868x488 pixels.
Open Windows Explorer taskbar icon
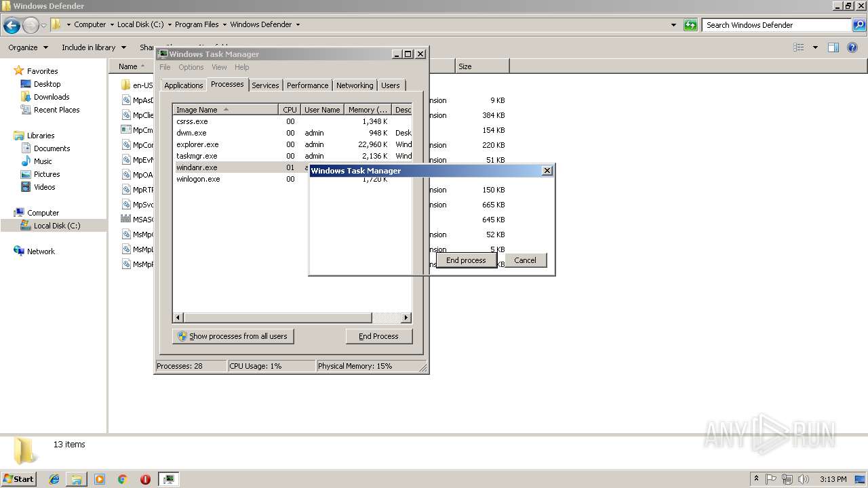(77, 479)
